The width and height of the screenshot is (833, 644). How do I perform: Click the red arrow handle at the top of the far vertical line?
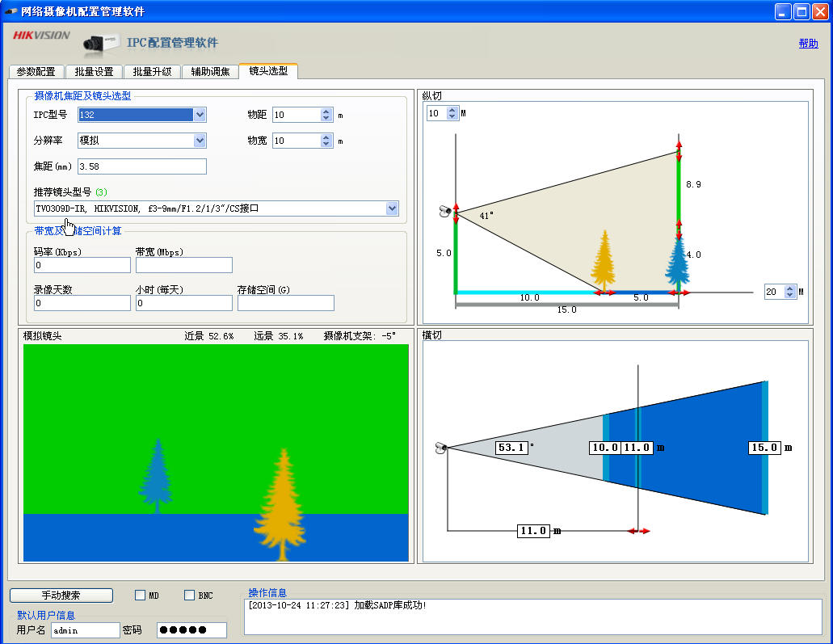[679, 151]
